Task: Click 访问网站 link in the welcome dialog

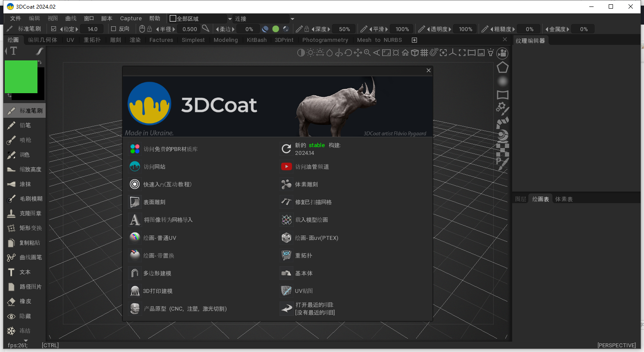Action: (154, 167)
